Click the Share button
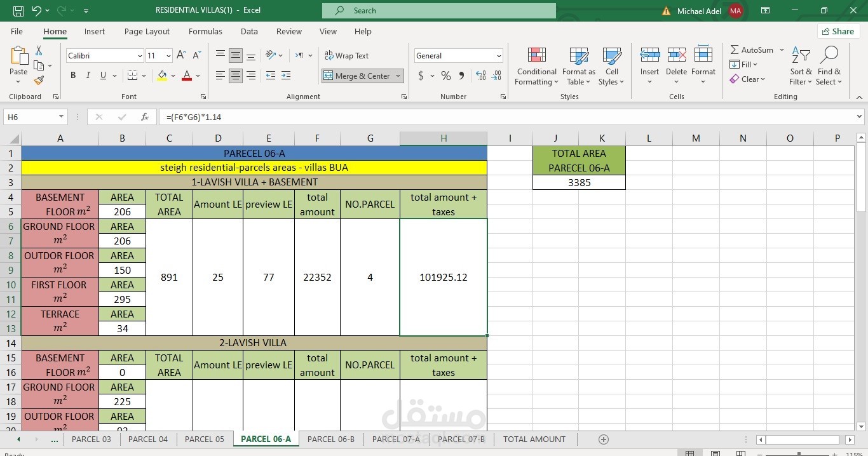 [x=838, y=31]
